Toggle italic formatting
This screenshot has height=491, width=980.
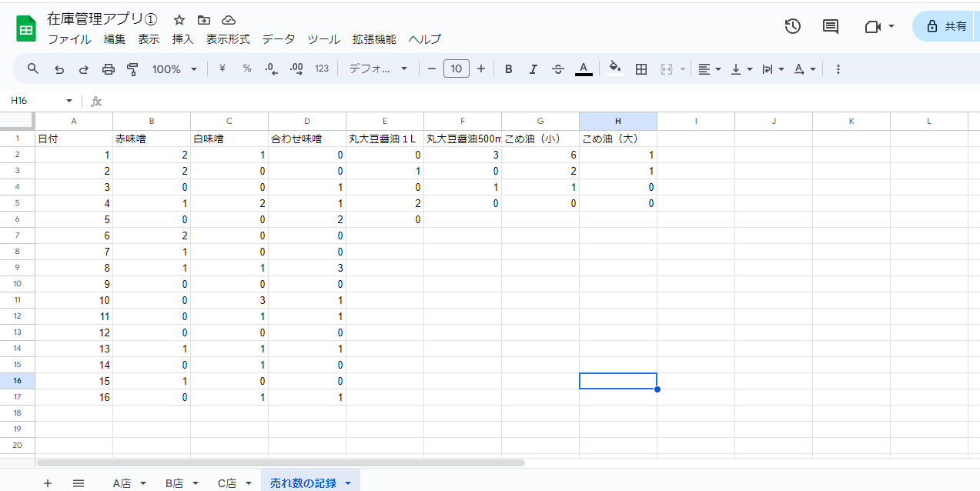click(533, 68)
